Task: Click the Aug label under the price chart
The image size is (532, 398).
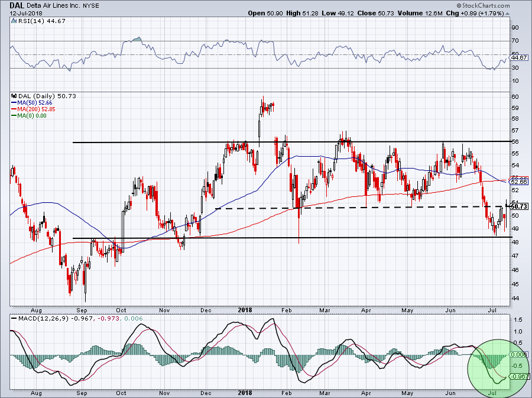Action: click(36, 310)
